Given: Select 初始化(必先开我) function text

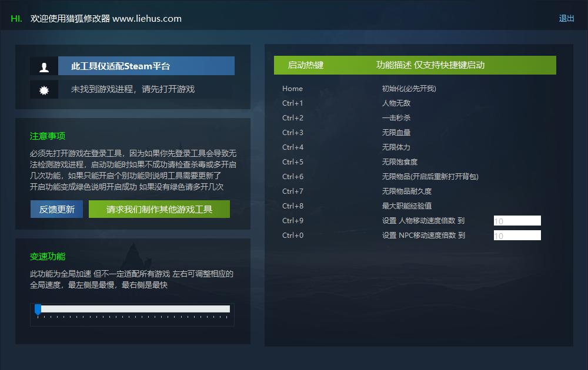Looking at the screenshot, I should [x=409, y=89].
